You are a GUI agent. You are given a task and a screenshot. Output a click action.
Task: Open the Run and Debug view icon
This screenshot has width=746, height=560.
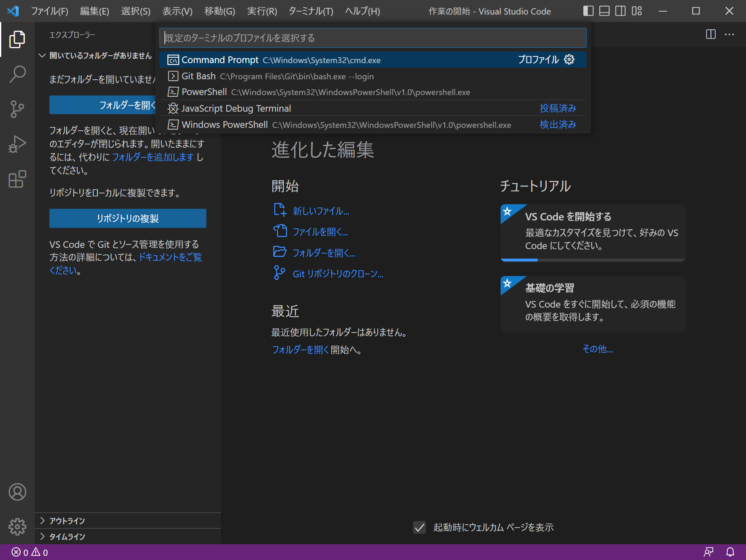17,144
